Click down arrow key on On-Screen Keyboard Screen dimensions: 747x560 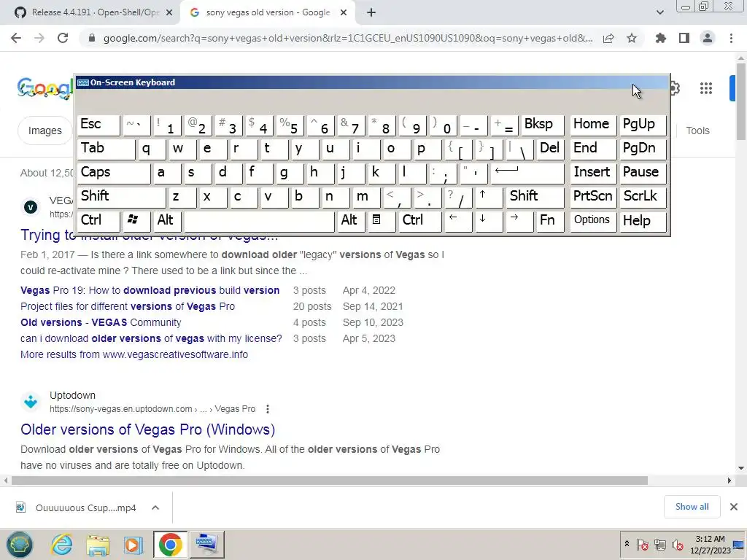tap(489, 220)
